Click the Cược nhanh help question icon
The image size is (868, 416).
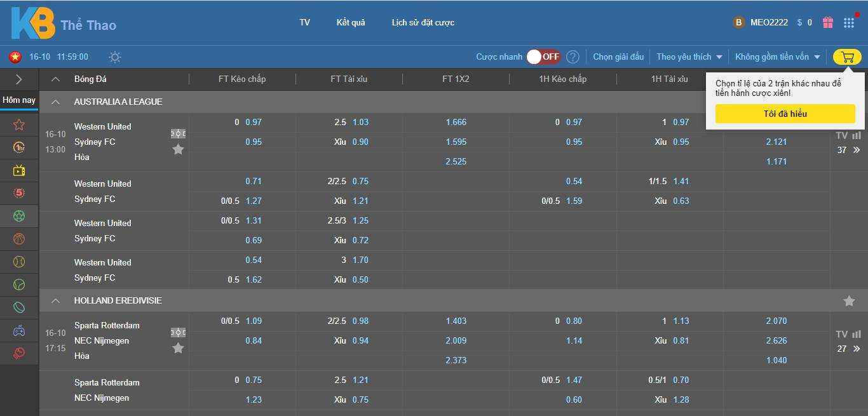[x=573, y=57]
